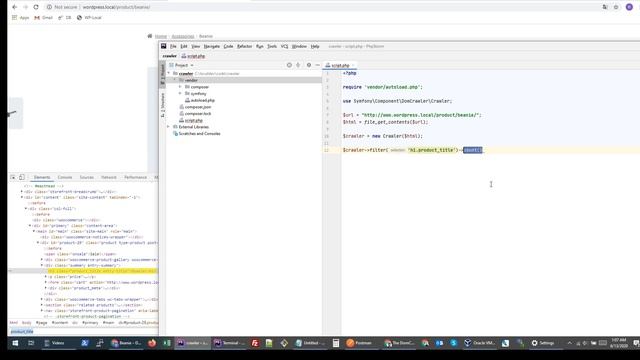Click the vendor folder row

[244, 80]
